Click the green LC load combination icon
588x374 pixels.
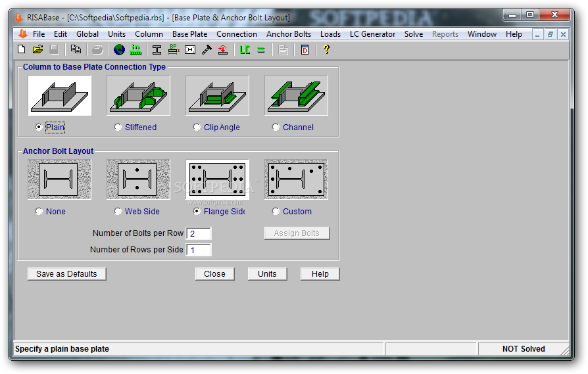point(245,49)
